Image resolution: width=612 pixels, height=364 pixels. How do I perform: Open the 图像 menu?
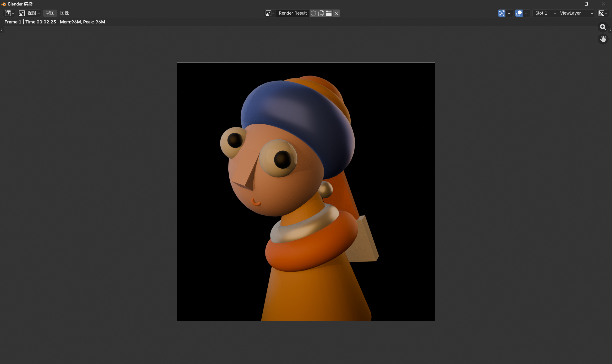tap(65, 13)
